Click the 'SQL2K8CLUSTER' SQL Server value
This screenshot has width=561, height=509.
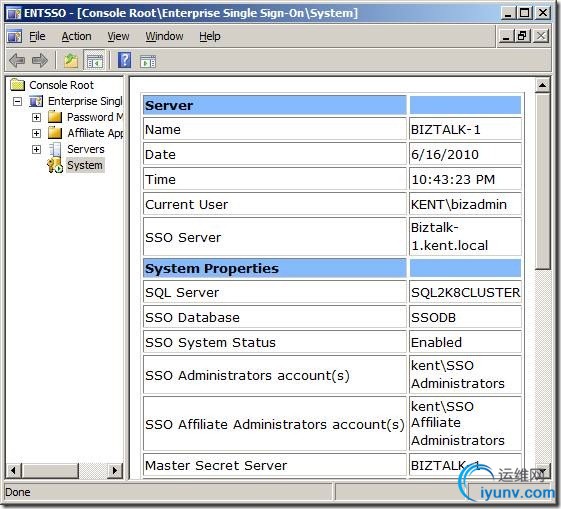[x=465, y=293]
